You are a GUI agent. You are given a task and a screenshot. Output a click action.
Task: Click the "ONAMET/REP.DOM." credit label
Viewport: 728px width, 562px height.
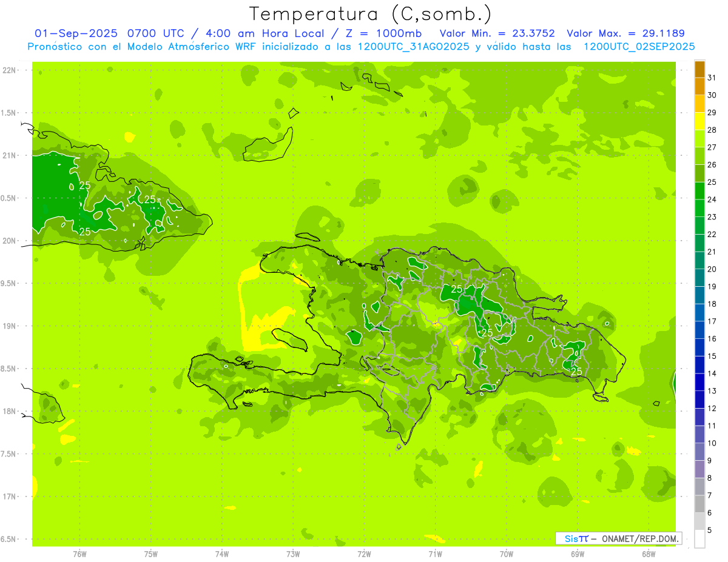(640, 538)
